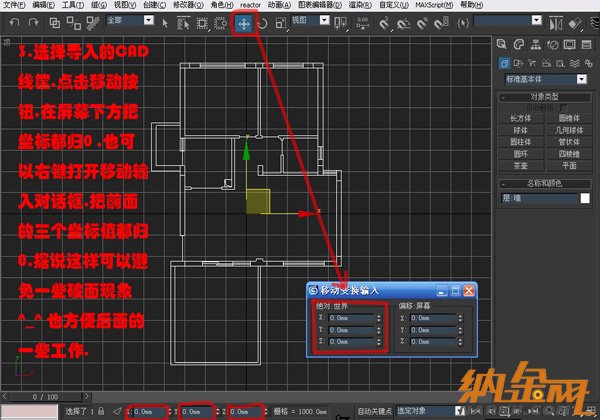Activate the Select Object arrow tool
600x420 pixels.
(165, 24)
